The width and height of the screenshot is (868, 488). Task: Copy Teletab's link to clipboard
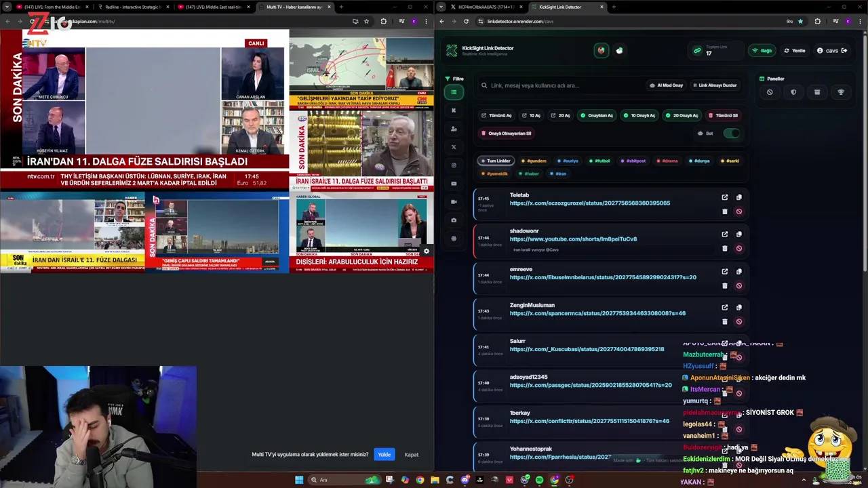739,197
